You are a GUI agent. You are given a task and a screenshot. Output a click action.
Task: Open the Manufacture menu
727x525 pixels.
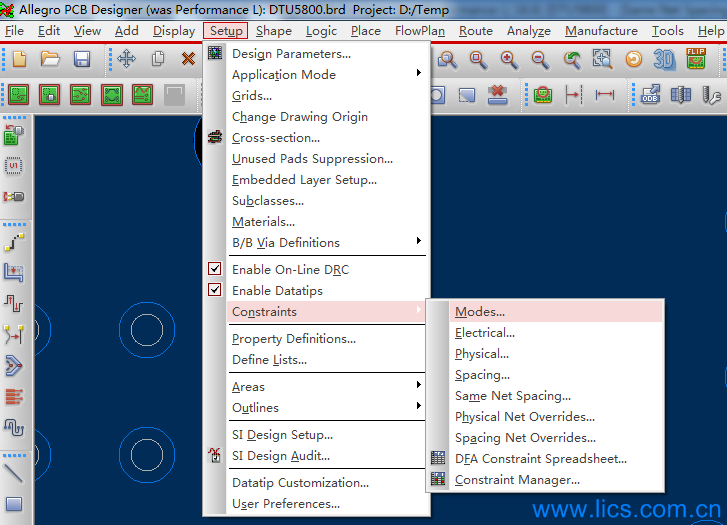pyautogui.click(x=601, y=31)
